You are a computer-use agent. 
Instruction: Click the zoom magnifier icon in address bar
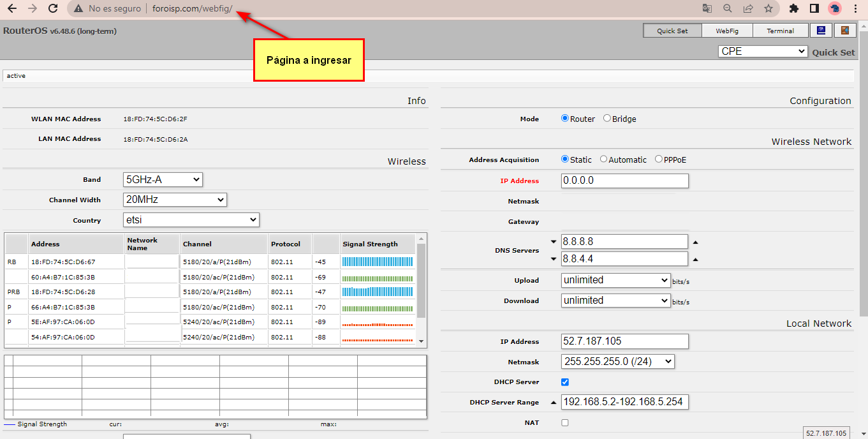click(x=728, y=8)
